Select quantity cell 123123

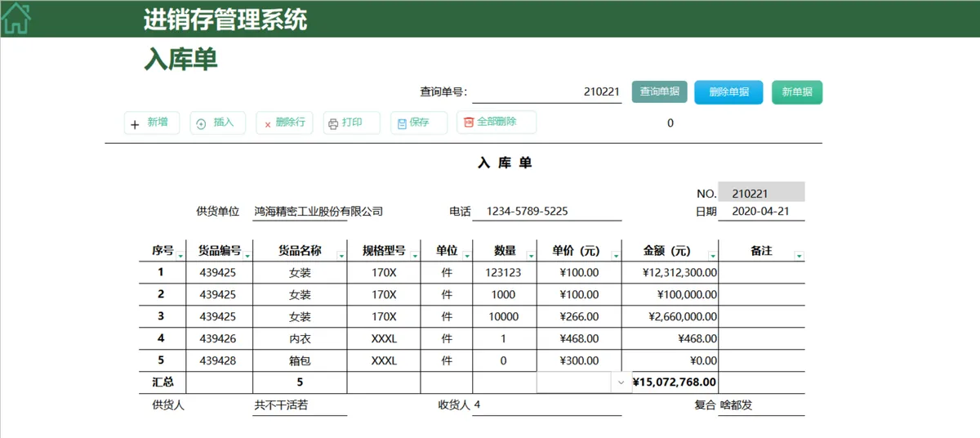click(504, 273)
